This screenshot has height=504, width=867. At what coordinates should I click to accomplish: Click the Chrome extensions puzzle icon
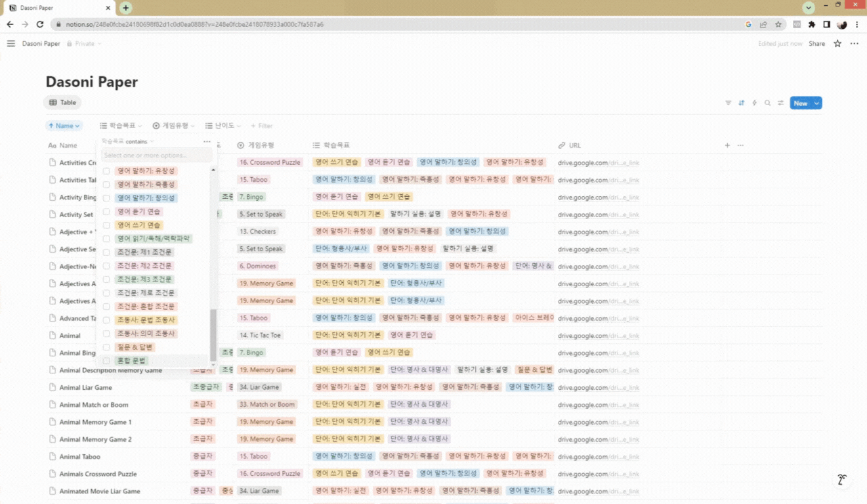[812, 24]
